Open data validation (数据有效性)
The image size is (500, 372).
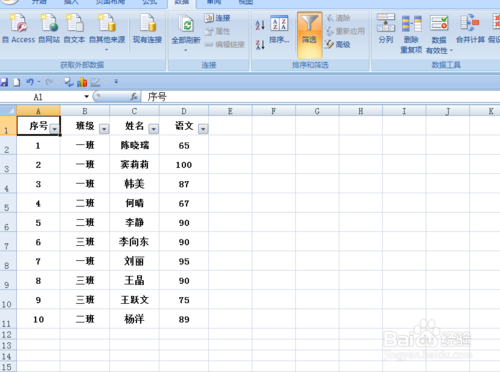(439, 34)
